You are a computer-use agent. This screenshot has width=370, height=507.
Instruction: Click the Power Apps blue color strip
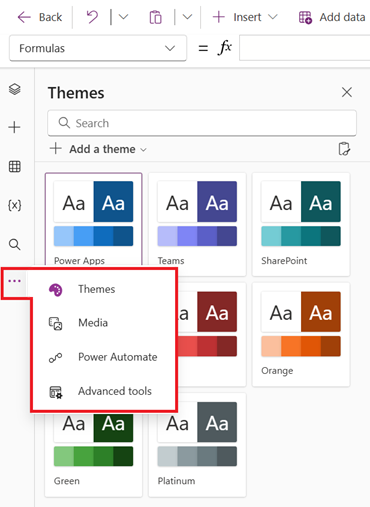pyautogui.click(x=93, y=236)
